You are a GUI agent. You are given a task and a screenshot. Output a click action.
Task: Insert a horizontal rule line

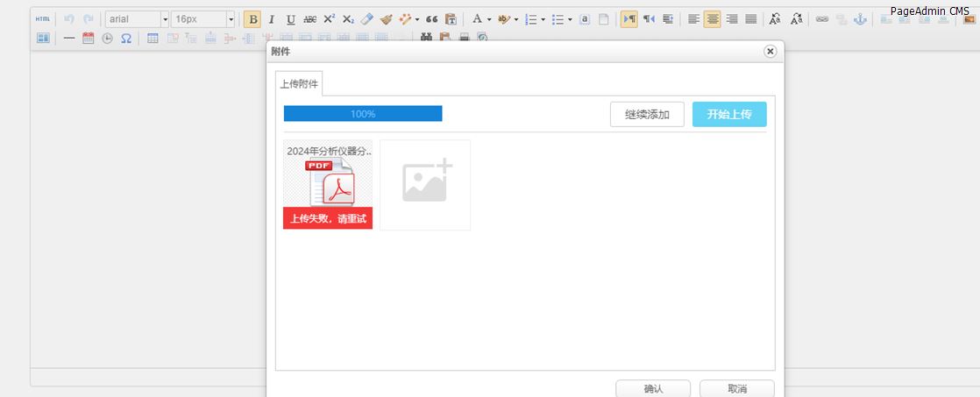click(x=69, y=39)
